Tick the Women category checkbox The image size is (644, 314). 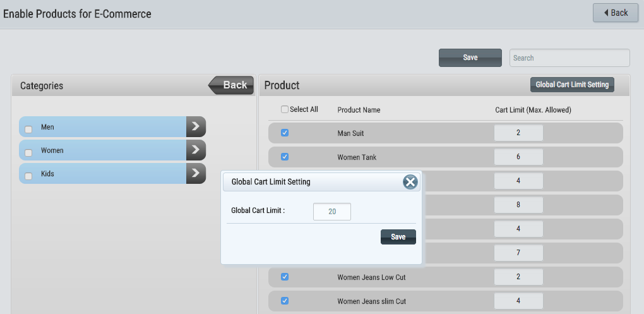coord(28,153)
